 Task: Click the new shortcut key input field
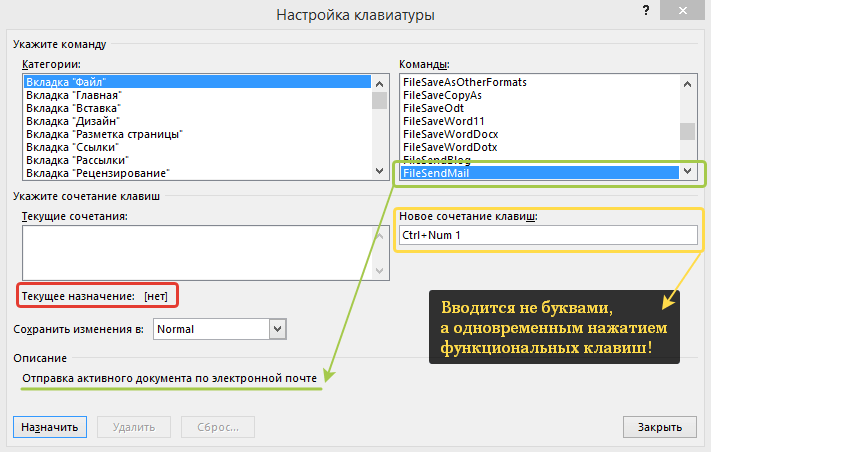click(x=547, y=236)
